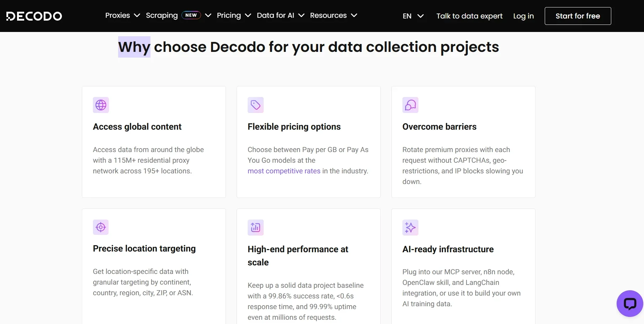Click the Flexible pricing options heading
Screen dimensions: 644x324
294,127
